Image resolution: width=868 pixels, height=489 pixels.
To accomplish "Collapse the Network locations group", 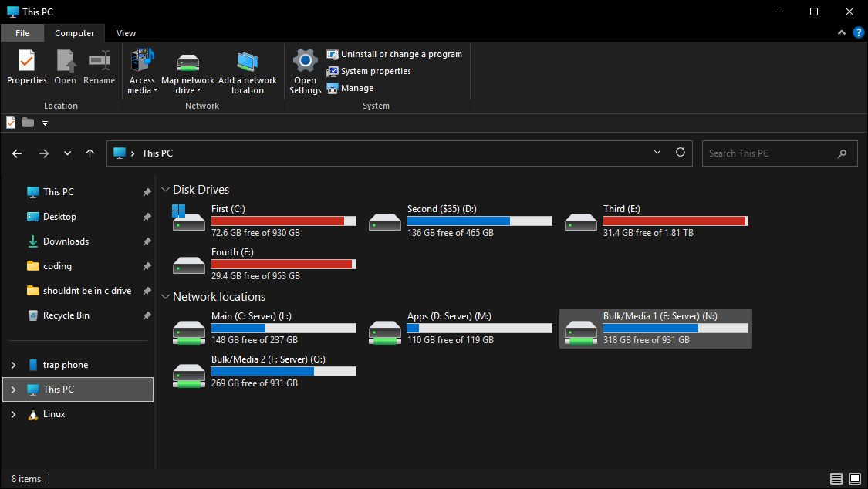I will point(166,297).
